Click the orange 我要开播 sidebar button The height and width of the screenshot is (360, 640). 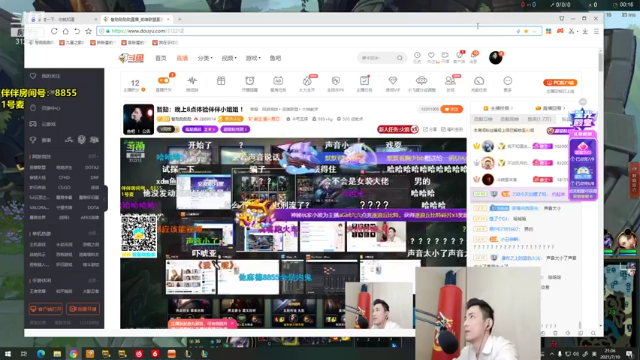pos(83,309)
